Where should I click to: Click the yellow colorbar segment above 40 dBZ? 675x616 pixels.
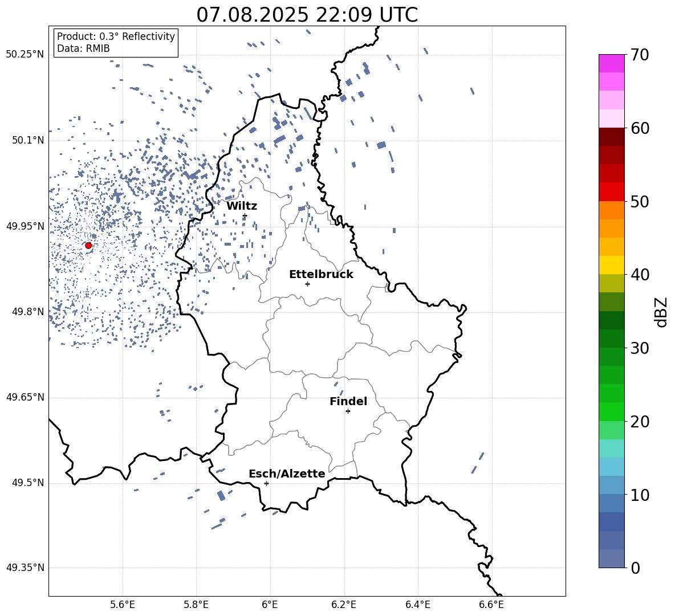click(611, 265)
